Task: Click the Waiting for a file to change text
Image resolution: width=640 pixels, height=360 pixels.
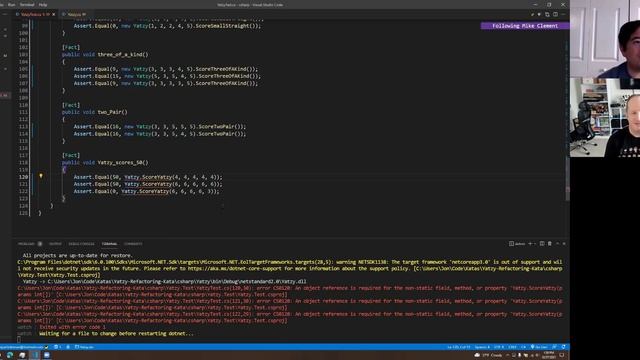Action: tap(116, 333)
